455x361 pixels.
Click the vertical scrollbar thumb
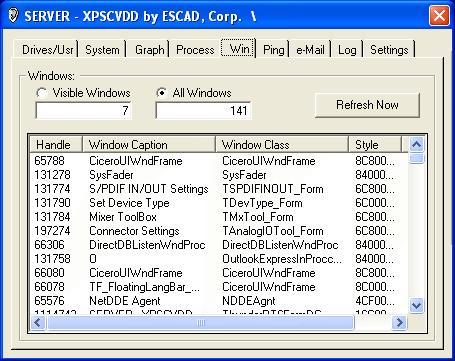pos(417,158)
